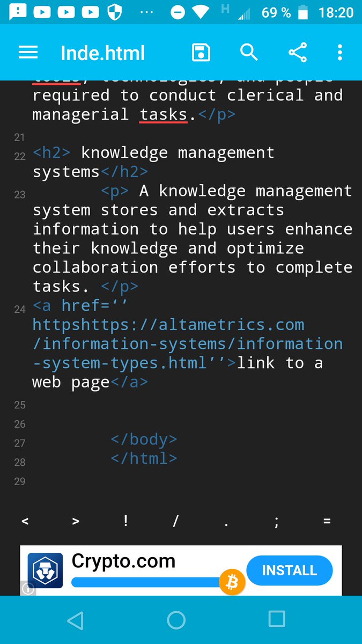
Task: Place cursor on line number 22
Action: pos(20,156)
